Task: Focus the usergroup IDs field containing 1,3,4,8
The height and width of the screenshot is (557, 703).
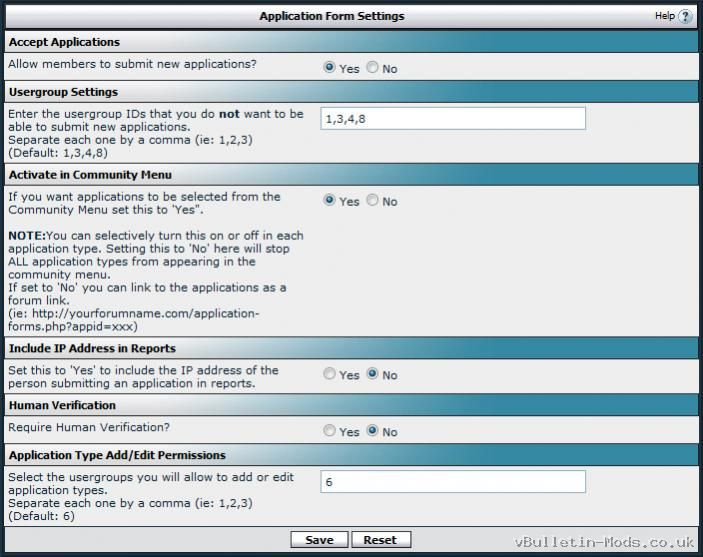Action: (x=452, y=119)
